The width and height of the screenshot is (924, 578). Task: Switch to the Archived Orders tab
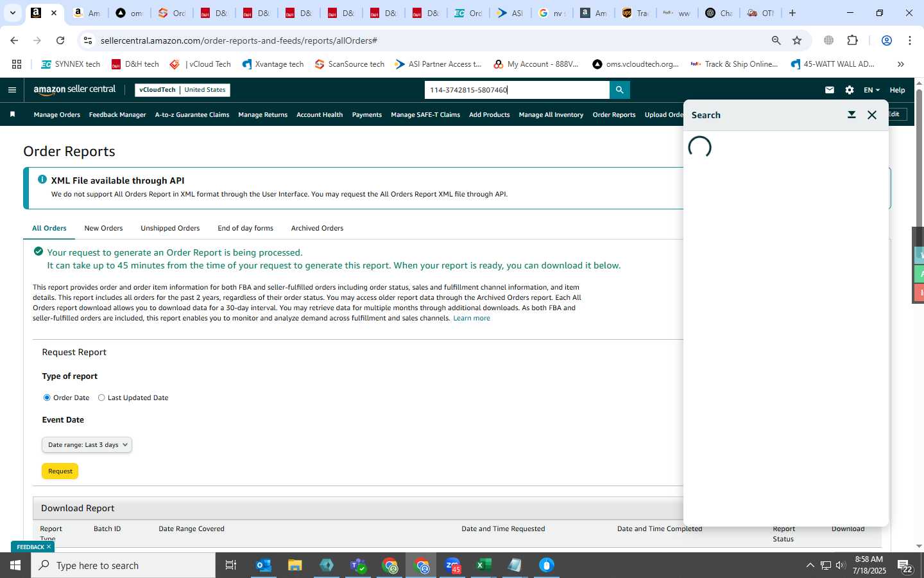(x=317, y=228)
